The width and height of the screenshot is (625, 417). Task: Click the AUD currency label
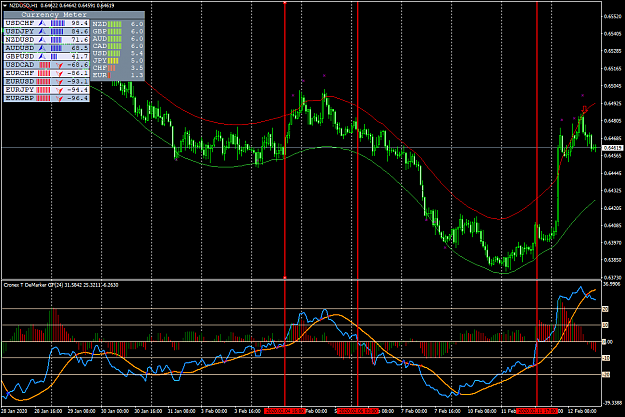click(100, 39)
